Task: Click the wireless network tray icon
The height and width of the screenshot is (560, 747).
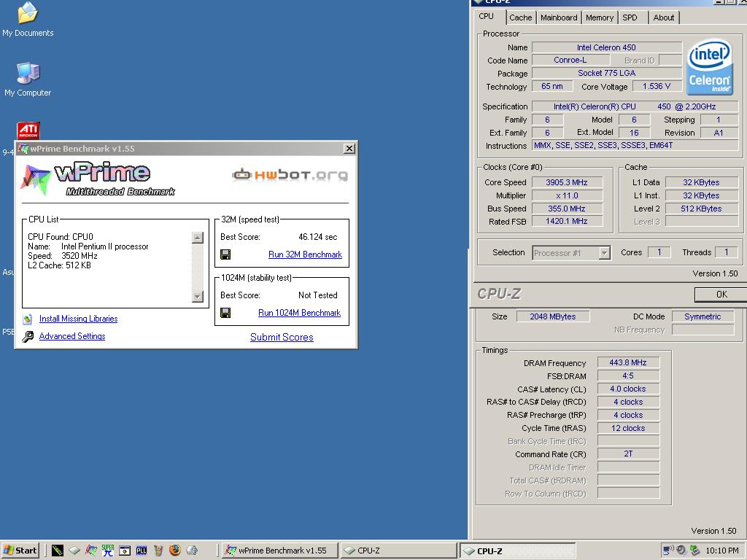Action: click(x=668, y=551)
